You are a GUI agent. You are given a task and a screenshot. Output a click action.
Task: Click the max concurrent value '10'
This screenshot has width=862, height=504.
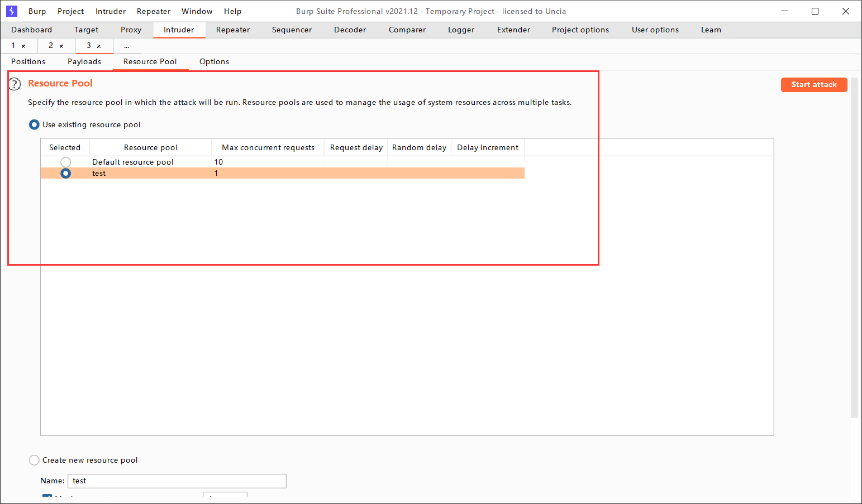[x=218, y=162]
